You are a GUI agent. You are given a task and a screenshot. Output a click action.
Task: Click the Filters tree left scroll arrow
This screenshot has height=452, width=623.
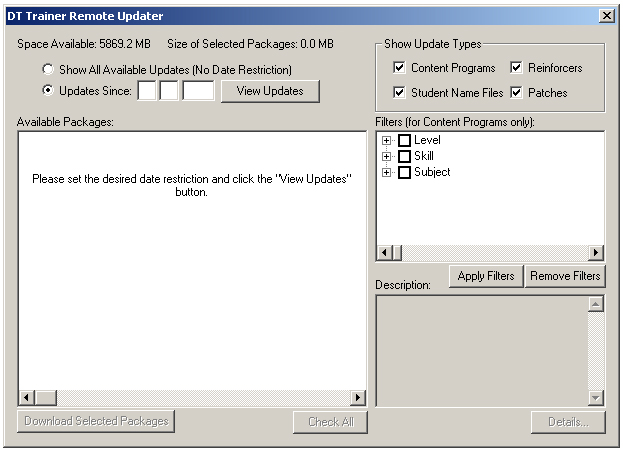click(x=384, y=253)
